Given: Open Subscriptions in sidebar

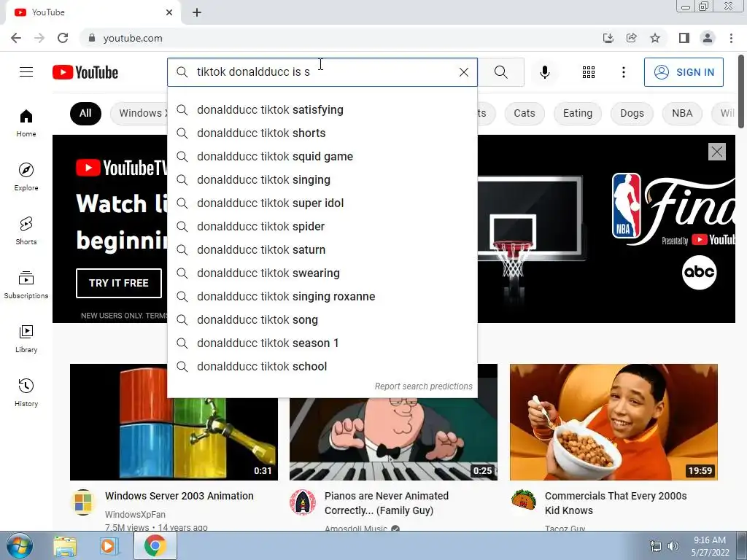Looking at the screenshot, I should pyautogui.click(x=26, y=284).
